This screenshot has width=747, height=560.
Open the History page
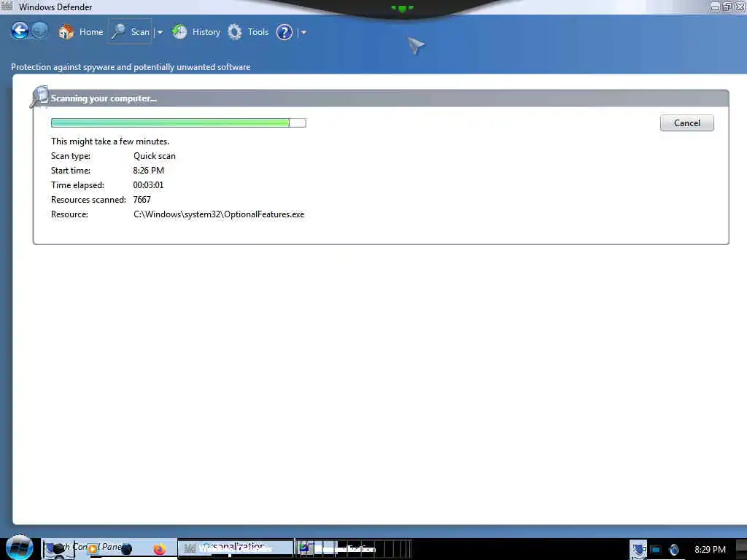point(196,32)
